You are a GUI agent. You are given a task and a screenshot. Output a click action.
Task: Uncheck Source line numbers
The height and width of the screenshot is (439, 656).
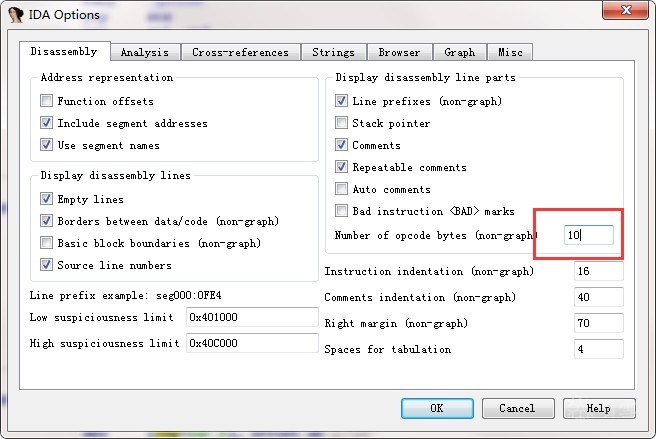(46, 265)
